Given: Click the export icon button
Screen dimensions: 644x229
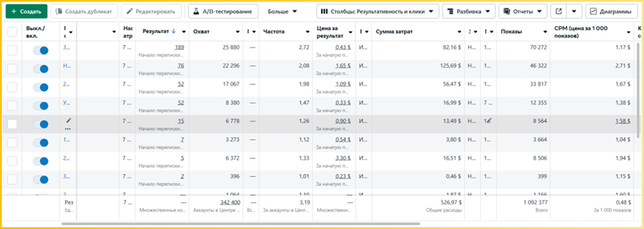Looking at the screenshot, I should 558,12.
